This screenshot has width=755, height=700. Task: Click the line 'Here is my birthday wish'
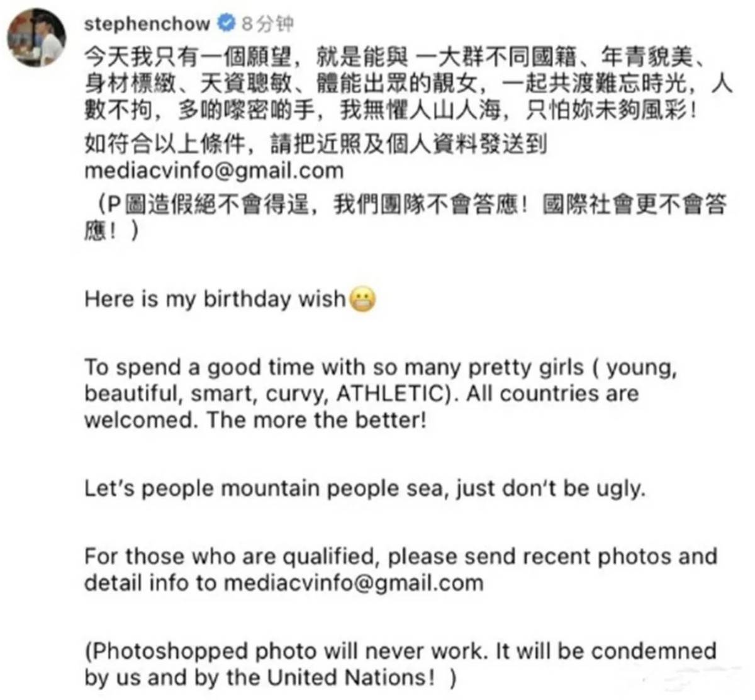(x=215, y=298)
